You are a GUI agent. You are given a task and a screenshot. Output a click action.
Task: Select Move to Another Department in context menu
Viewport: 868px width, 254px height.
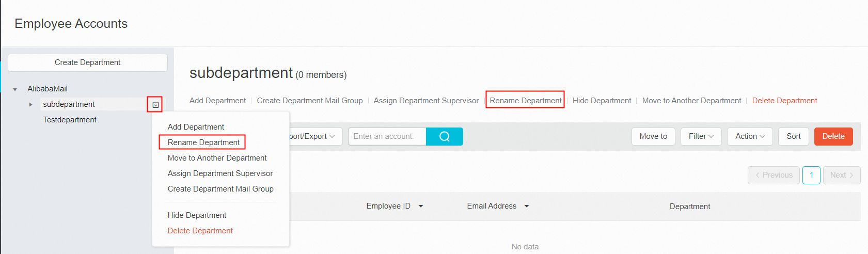coord(217,158)
